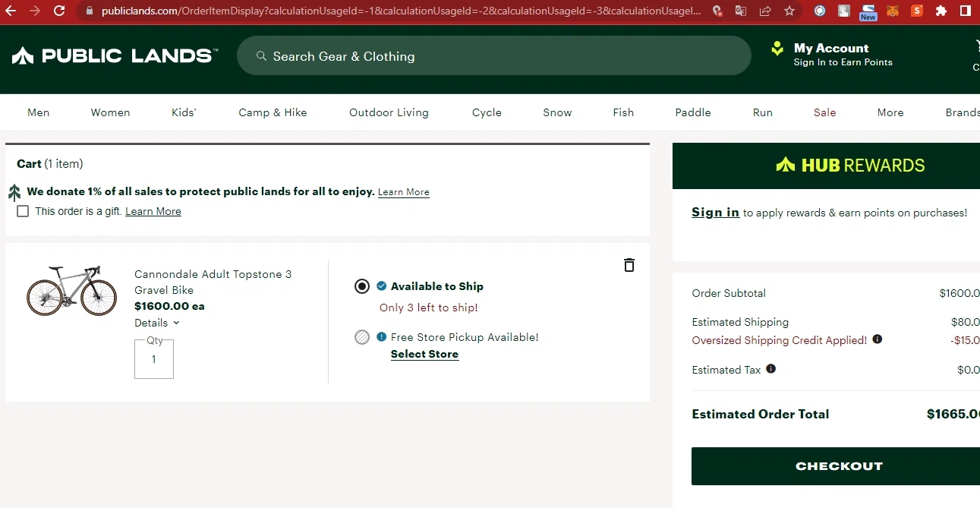Check the 'This order is a gift' box
Screen dimensions: 980x508
coord(23,211)
